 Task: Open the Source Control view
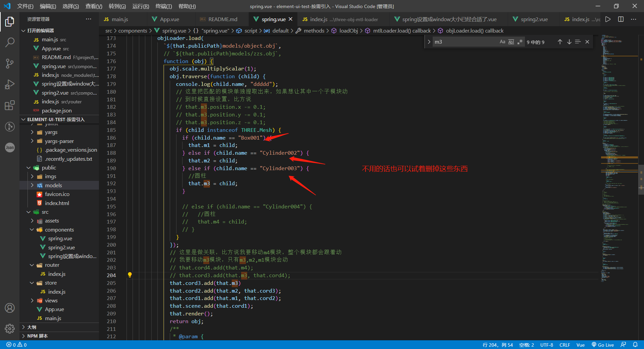pyautogui.click(x=10, y=63)
